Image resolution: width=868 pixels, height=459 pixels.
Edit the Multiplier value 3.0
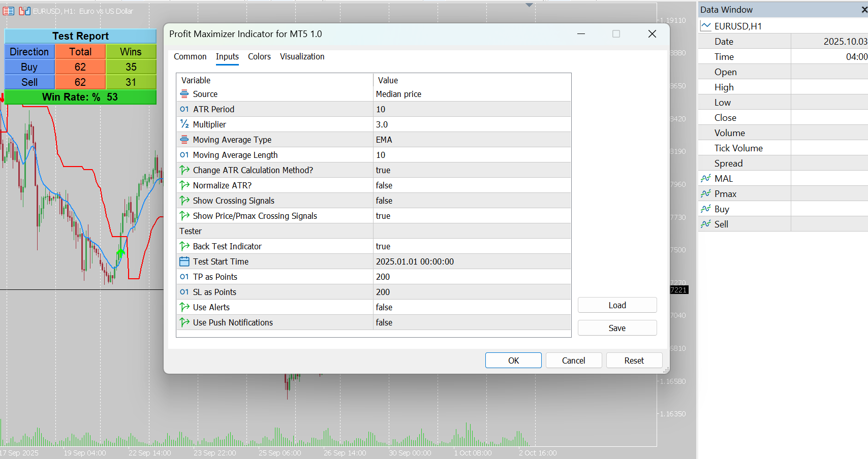472,124
